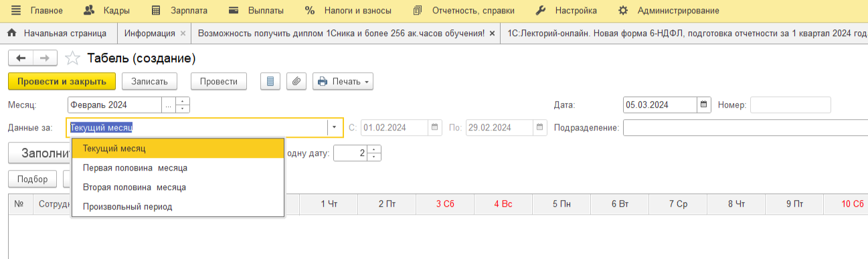Increase or decrease month with the stepper

pyautogui.click(x=183, y=105)
